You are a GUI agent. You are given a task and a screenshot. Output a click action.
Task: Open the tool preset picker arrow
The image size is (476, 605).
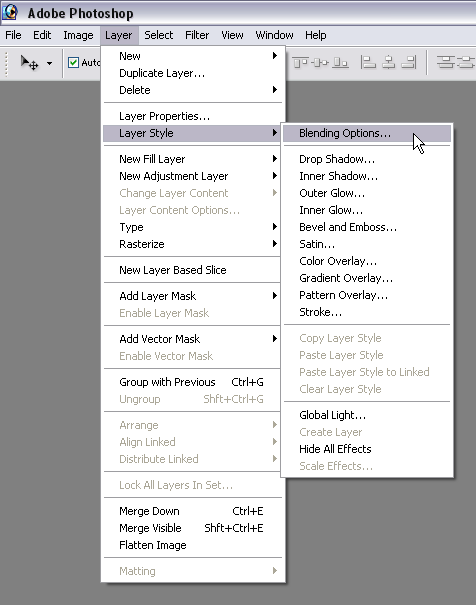tap(49, 63)
